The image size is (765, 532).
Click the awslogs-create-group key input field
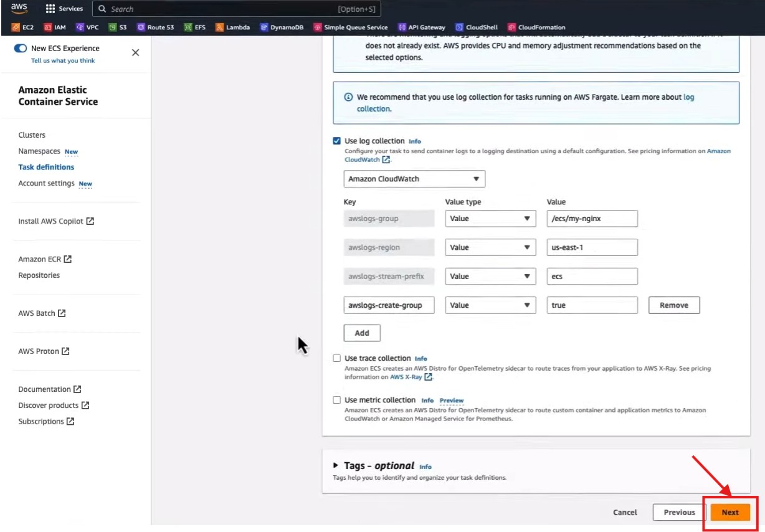(x=389, y=305)
